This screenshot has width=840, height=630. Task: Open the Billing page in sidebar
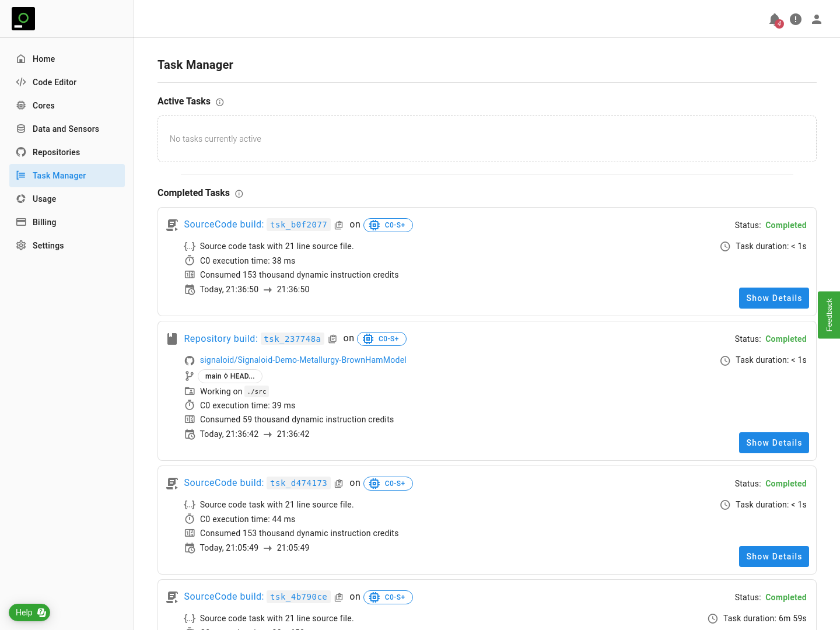(44, 222)
